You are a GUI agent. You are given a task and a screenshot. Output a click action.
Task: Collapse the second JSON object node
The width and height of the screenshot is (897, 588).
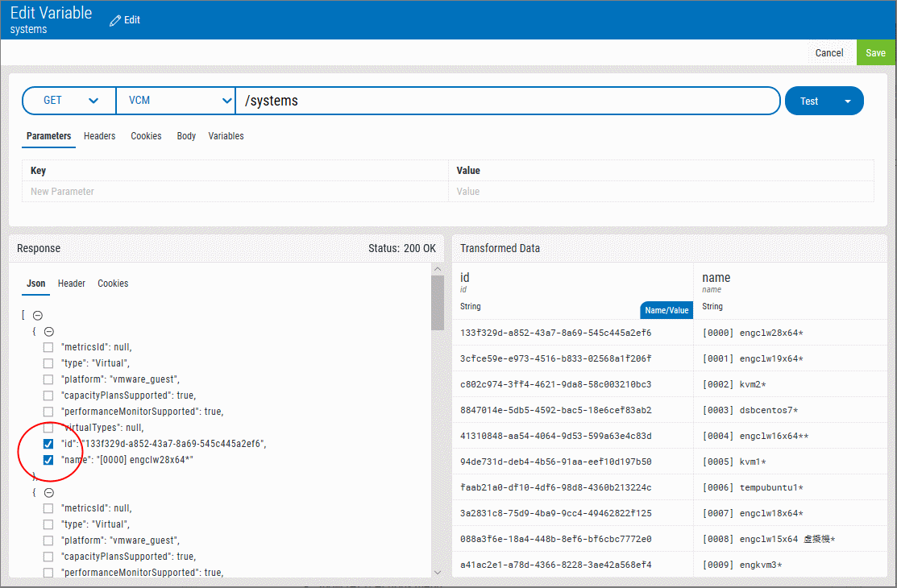tap(48, 492)
